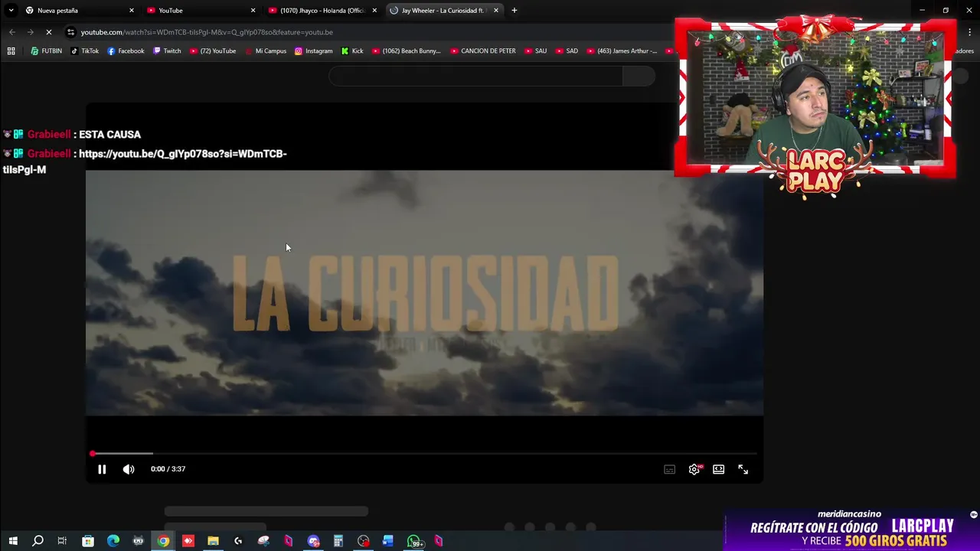Go back to previous page
Screen dimensions: 980x551
coord(12,32)
